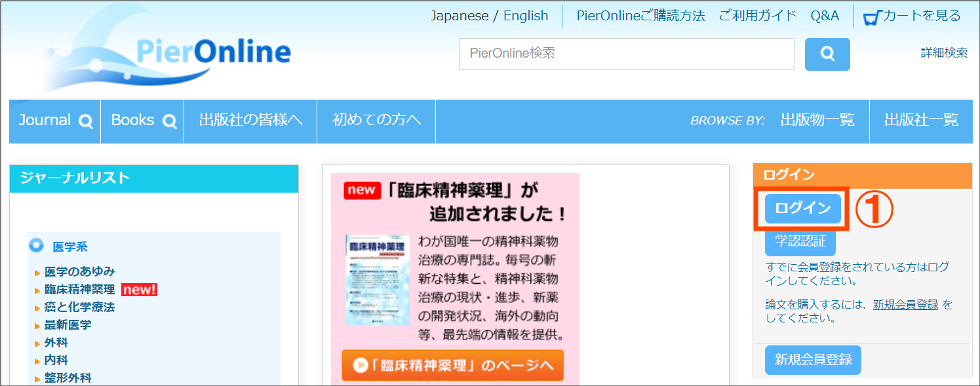Open 医学のあゆみ journal
This screenshot has width=980, height=386.
click(x=80, y=271)
